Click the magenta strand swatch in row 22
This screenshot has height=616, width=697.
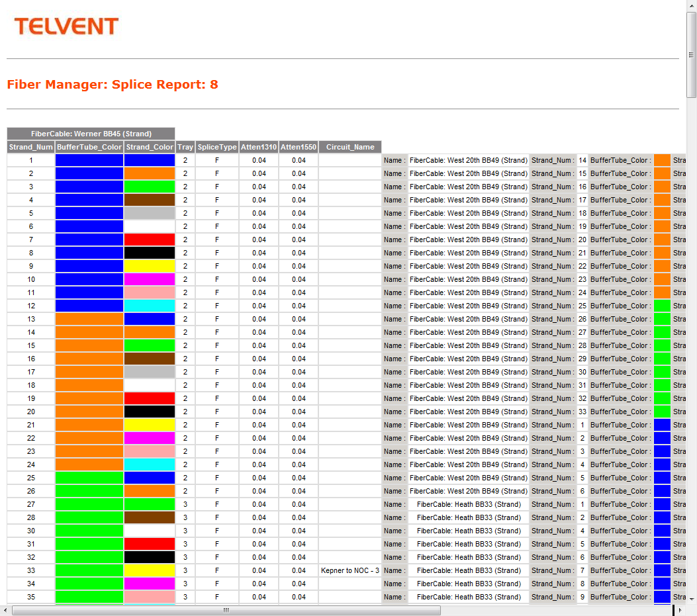coord(150,438)
